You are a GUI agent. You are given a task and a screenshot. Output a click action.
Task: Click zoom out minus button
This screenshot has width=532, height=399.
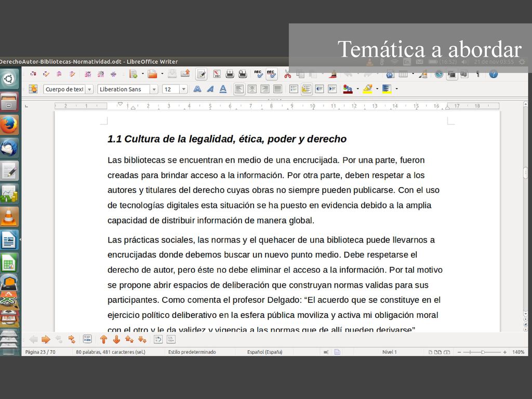(459, 352)
